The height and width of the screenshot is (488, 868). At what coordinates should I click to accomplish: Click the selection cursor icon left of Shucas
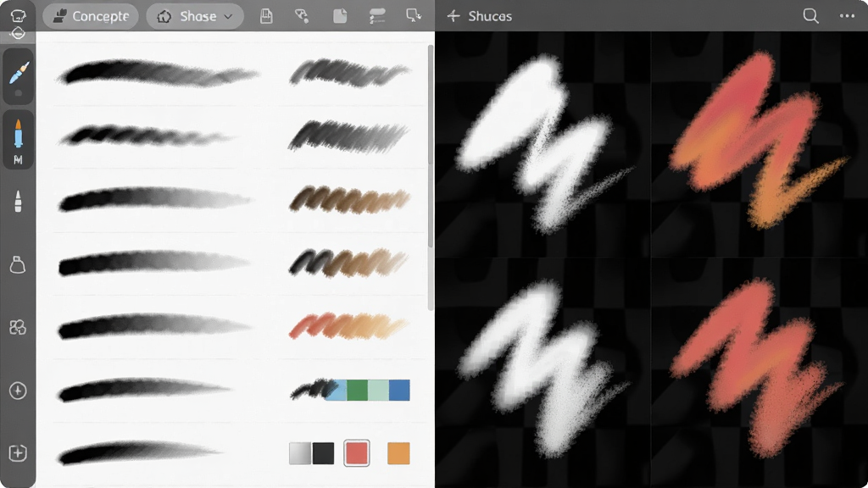[x=414, y=16]
